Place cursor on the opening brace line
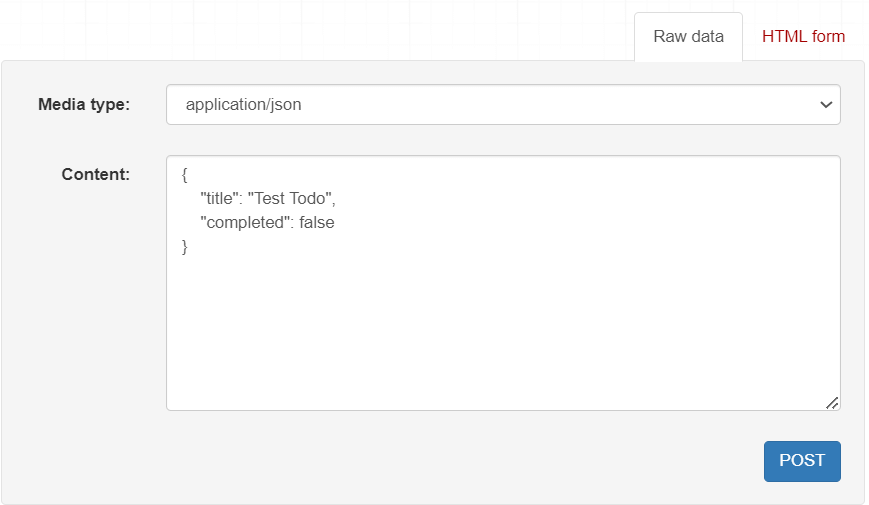Viewport: 869px width, 505px height. click(186, 175)
